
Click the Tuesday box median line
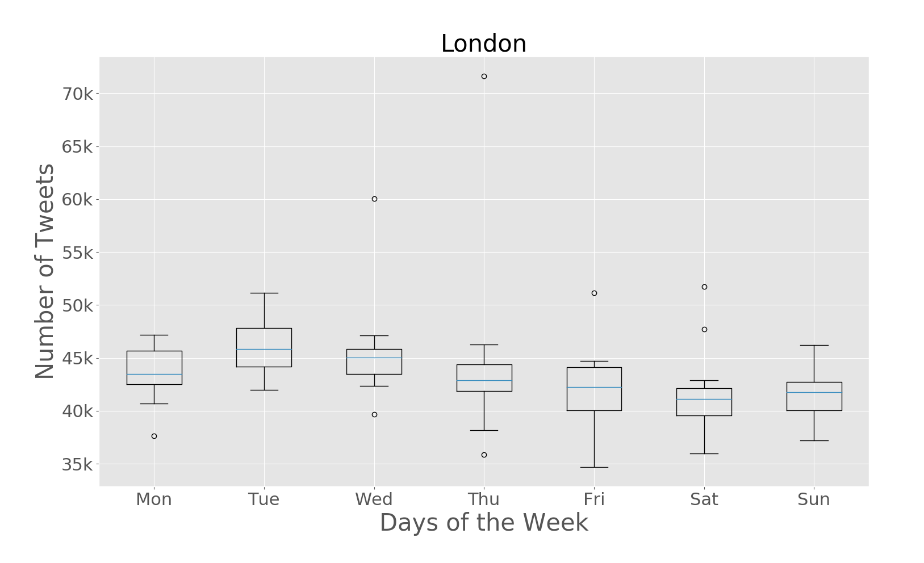(264, 349)
